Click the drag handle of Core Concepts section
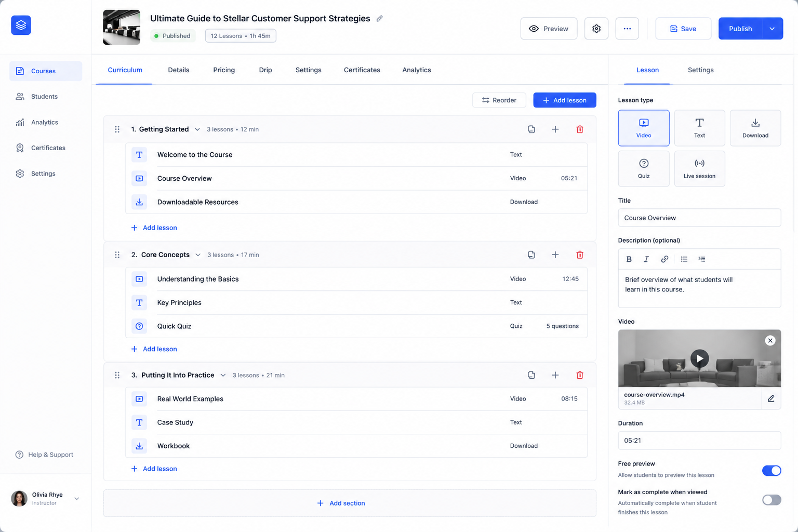The height and width of the screenshot is (532, 798). (117, 255)
